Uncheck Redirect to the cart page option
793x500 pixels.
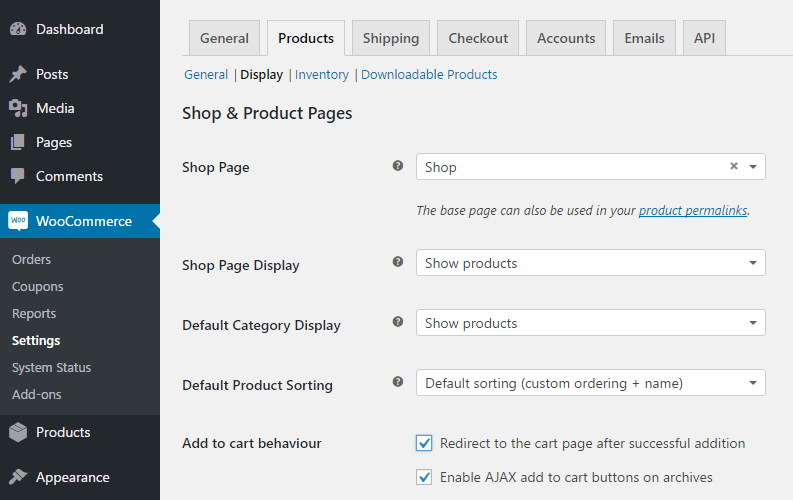coord(424,443)
